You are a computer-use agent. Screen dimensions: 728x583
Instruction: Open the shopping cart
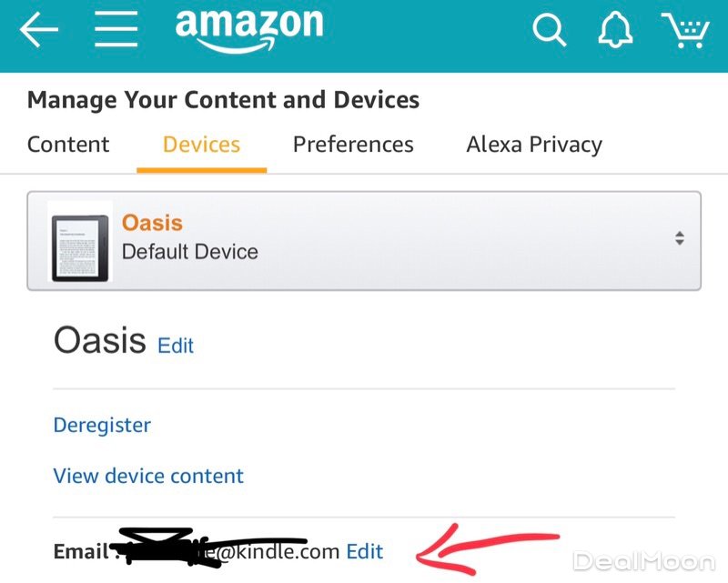684,31
